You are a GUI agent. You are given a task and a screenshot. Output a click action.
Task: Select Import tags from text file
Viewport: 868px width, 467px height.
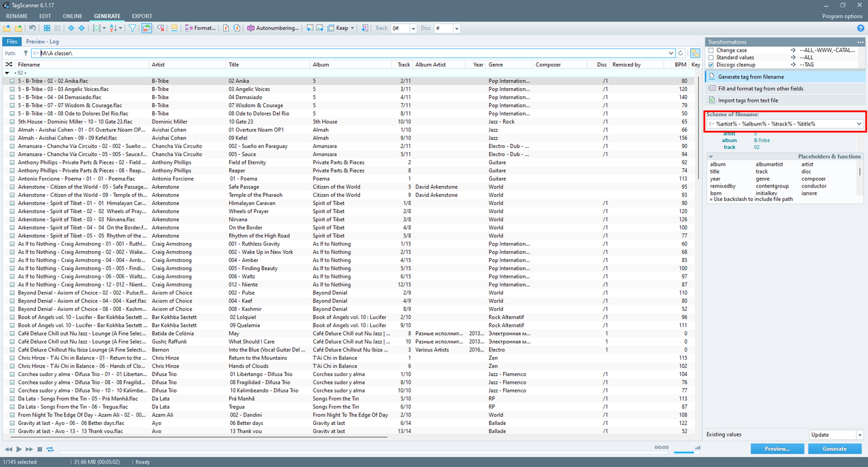[785, 100]
